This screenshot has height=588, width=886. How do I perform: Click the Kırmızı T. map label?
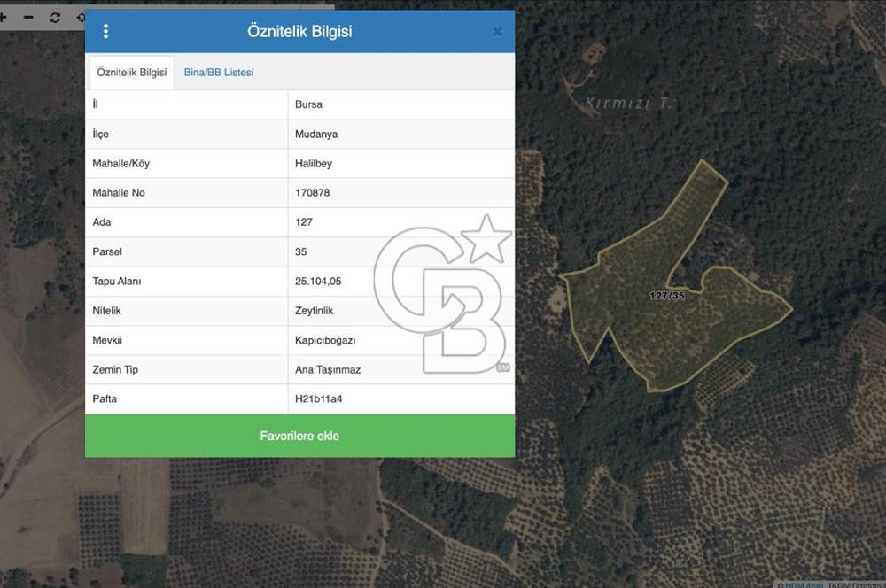629,104
